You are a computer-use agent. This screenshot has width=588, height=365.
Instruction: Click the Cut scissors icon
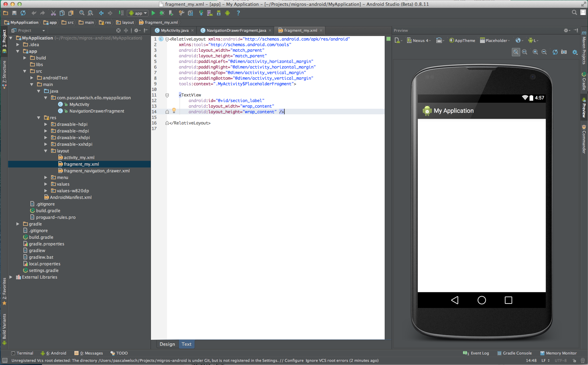click(x=53, y=13)
